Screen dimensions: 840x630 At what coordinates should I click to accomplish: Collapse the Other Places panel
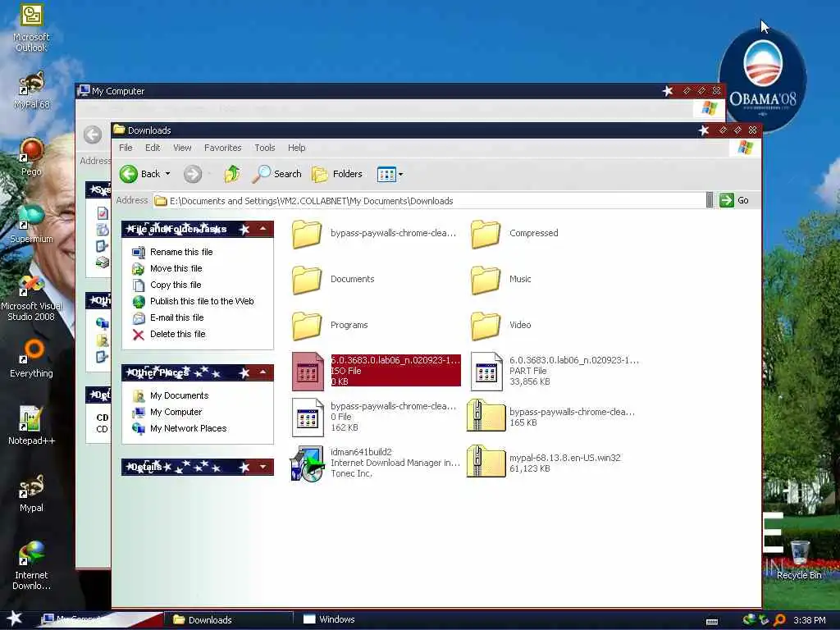point(263,372)
